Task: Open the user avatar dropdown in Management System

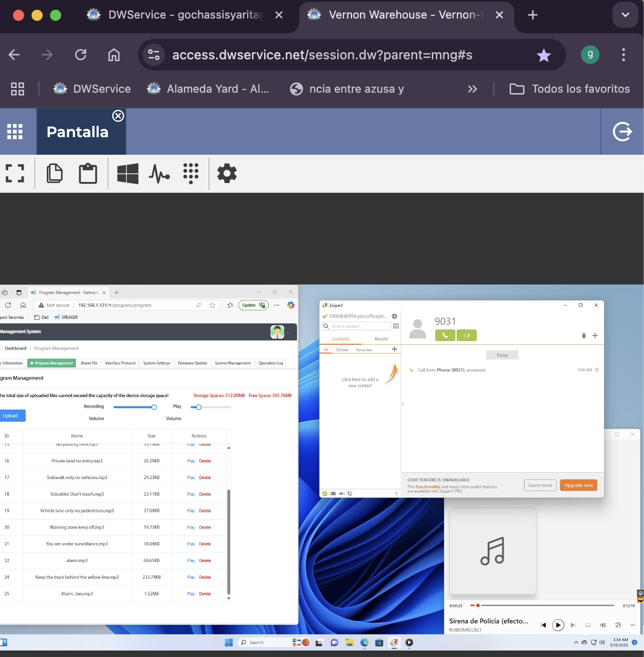Action: coord(281,332)
